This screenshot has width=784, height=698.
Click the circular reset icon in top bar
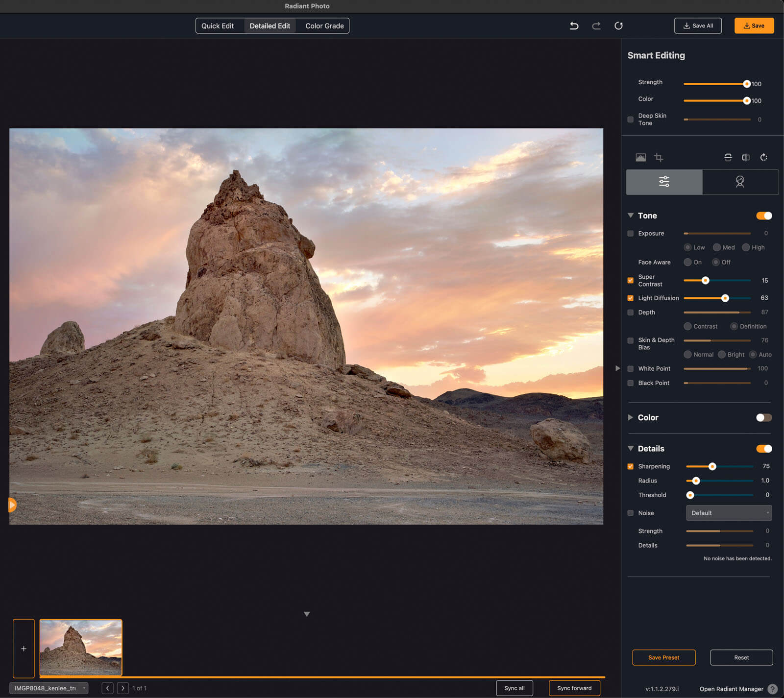[618, 26]
